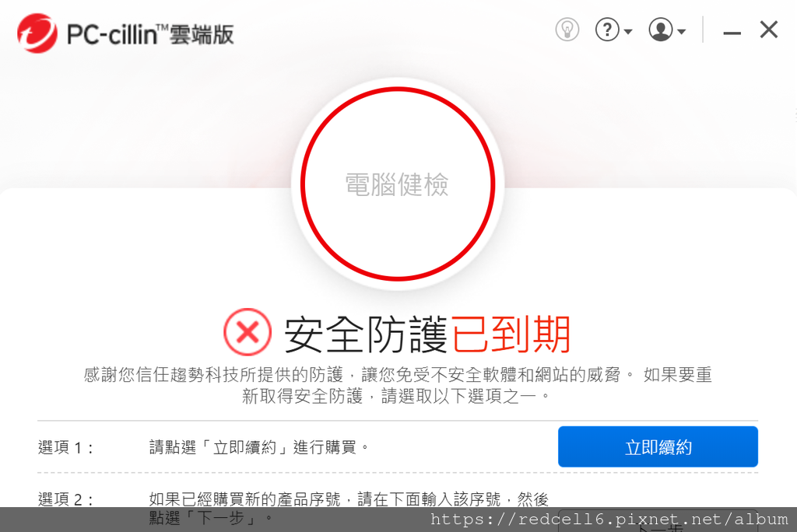Screen dimensions: 797x532
Task: Expand the help dropdown arrow
Action: coord(628,32)
